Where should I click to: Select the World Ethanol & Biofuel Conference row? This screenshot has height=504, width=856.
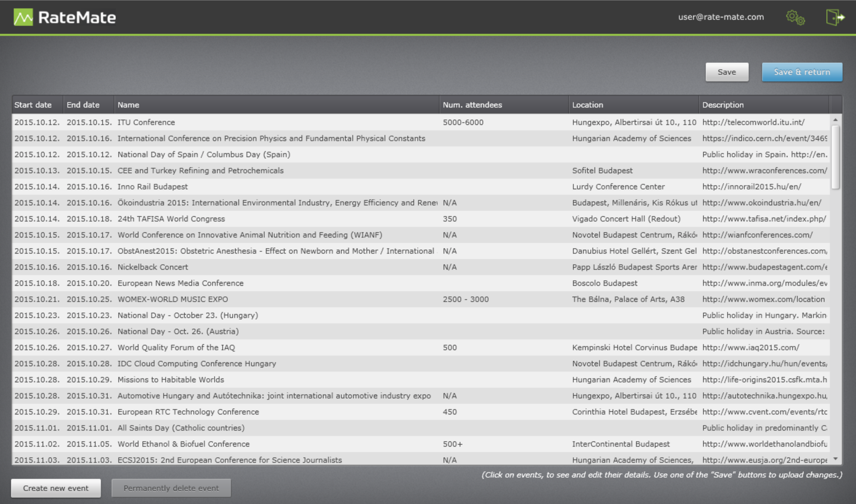[183, 444]
